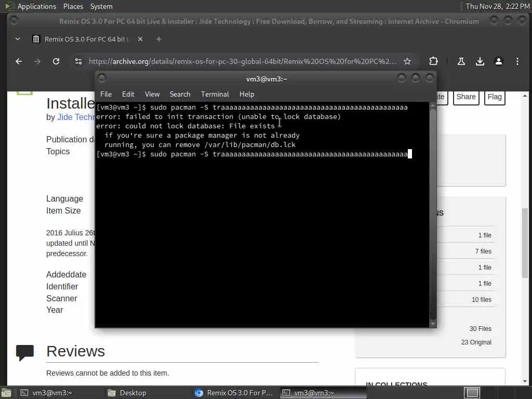Open the Terminal menu in terminal window
This screenshot has height=399, width=532.
coord(215,95)
